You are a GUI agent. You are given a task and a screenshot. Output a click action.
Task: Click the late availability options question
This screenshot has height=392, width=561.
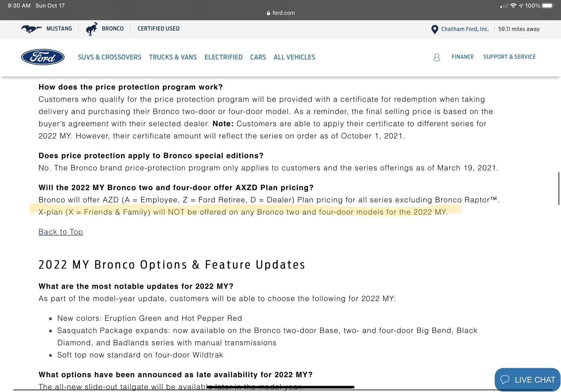(x=175, y=375)
